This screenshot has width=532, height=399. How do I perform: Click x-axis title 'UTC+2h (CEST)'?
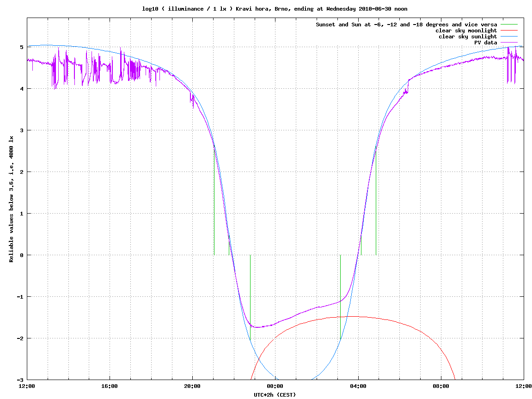point(275,394)
